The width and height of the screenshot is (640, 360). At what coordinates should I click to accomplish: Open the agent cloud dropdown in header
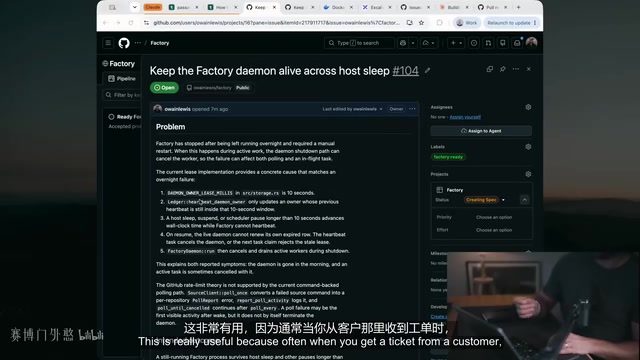tap(429, 43)
